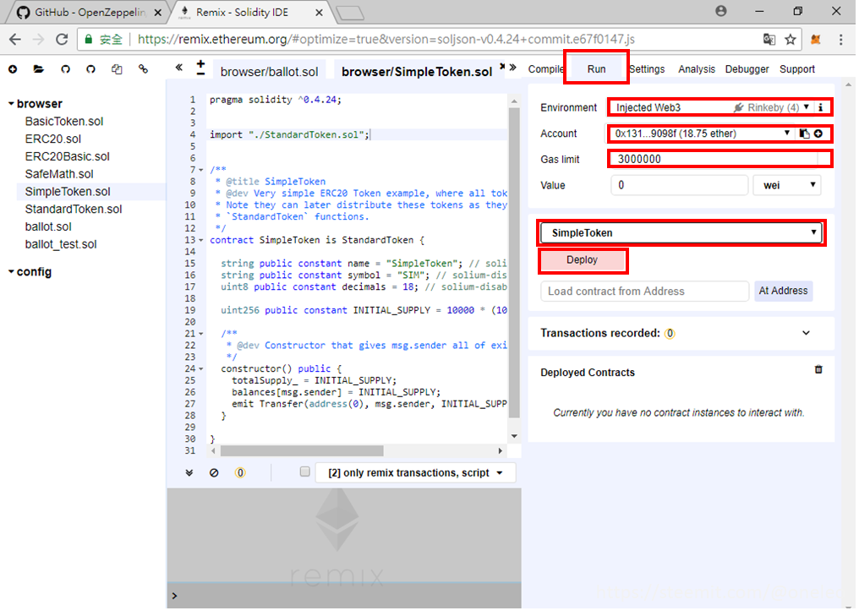Fold the contract block at line 13
Viewport: 859px width, 616px height.
[201, 240]
